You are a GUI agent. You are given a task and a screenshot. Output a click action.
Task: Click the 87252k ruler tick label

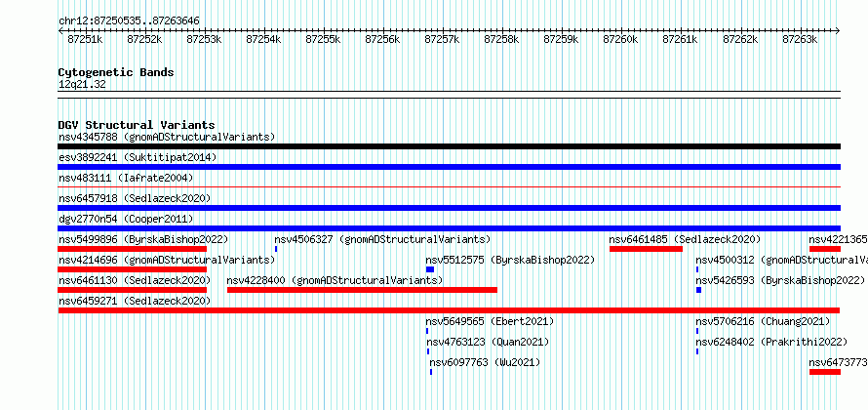144,39
